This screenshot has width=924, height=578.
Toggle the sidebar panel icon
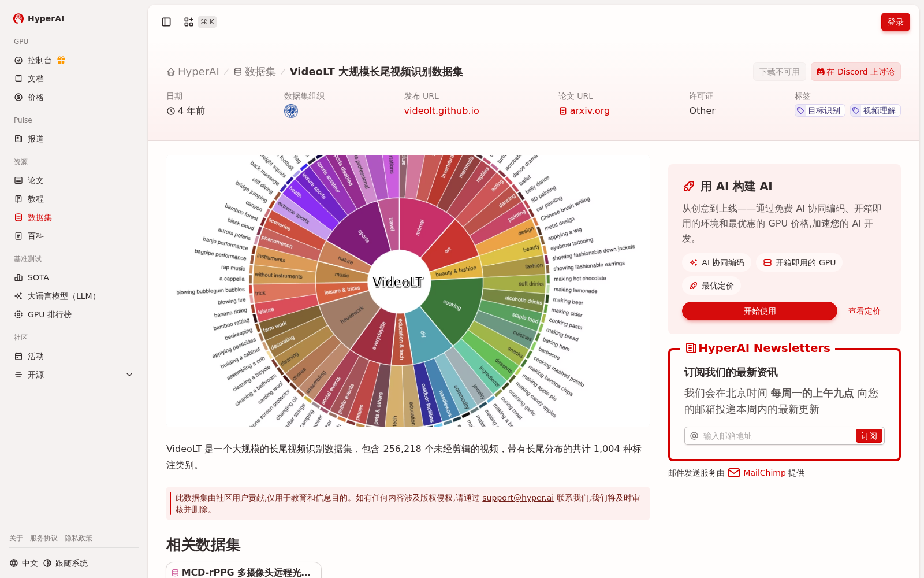(x=166, y=22)
